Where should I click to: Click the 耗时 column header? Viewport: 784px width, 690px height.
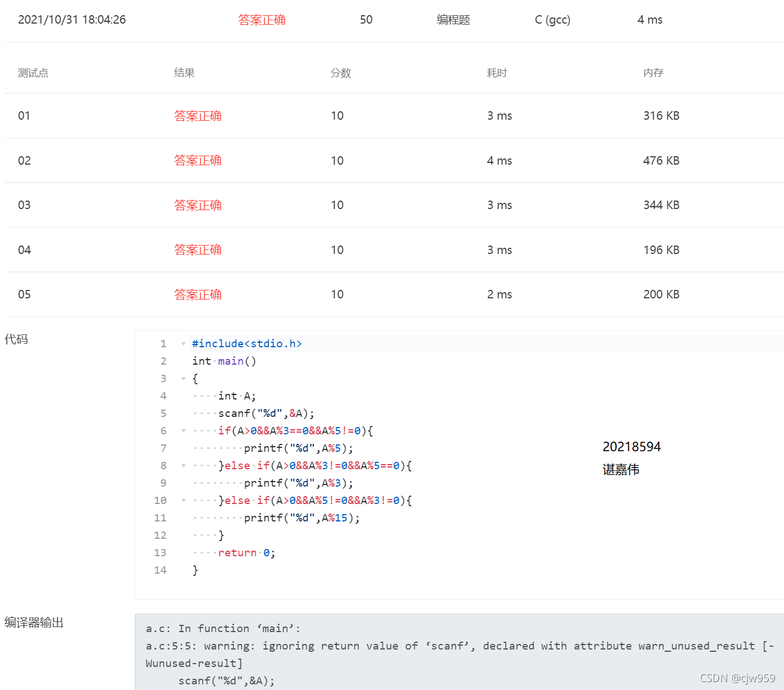497,73
